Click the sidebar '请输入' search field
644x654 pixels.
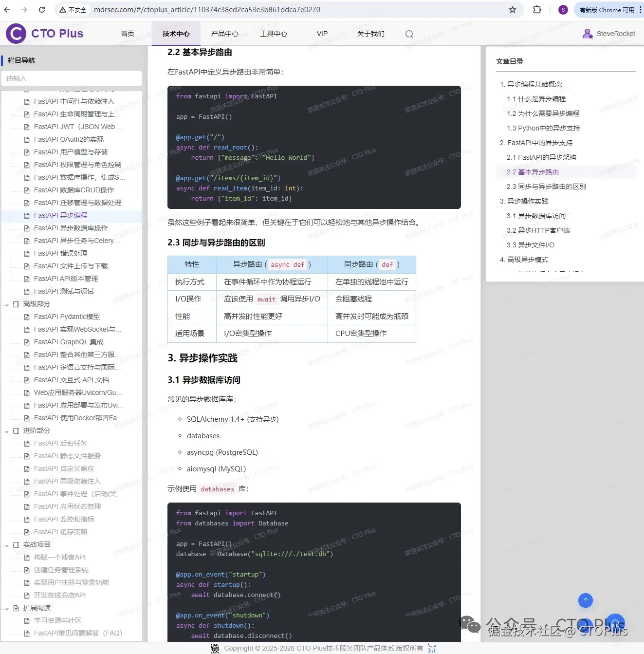(x=72, y=78)
